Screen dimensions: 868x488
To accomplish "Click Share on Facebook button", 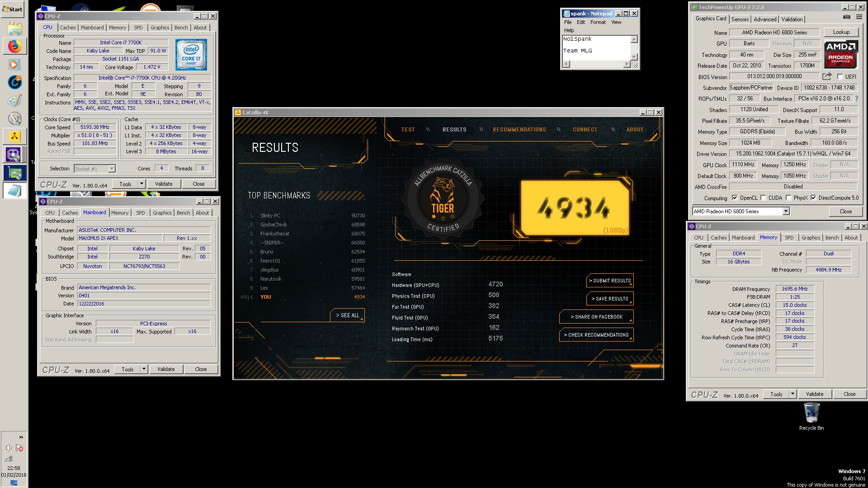I will (x=596, y=317).
